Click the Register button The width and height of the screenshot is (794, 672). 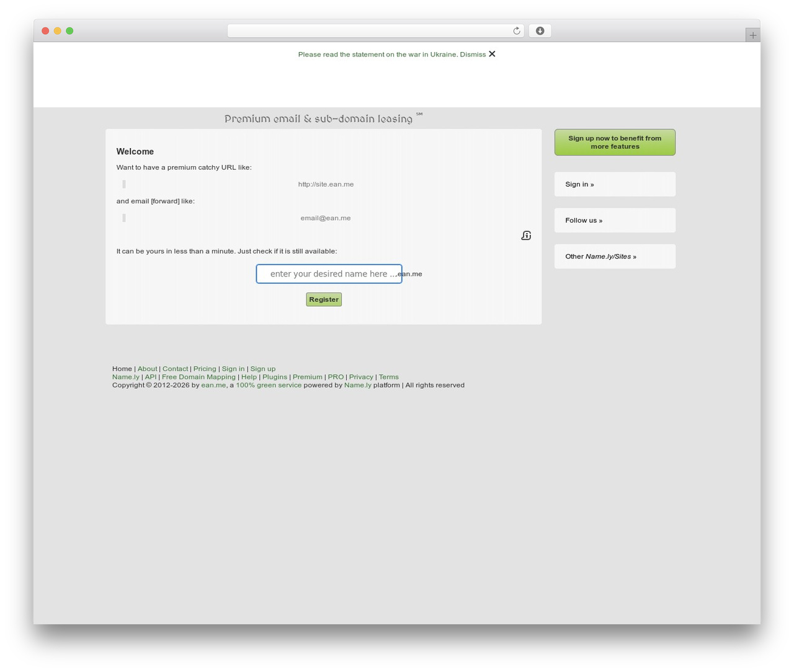click(324, 299)
